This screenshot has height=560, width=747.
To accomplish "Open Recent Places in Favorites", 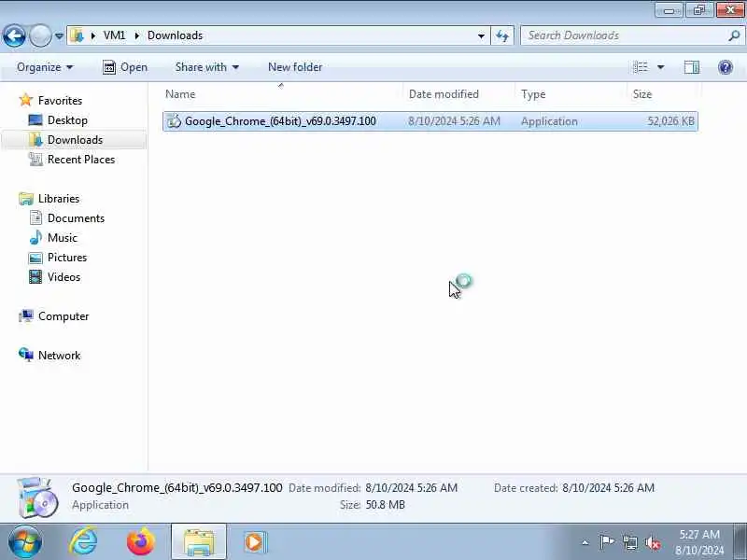I will (x=81, y=159).
